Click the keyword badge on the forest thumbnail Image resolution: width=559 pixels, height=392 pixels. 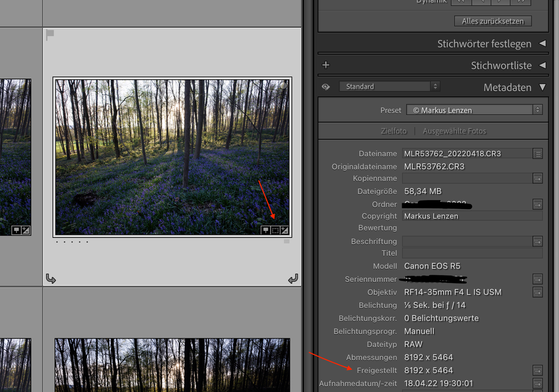click(x=266, y=230)
